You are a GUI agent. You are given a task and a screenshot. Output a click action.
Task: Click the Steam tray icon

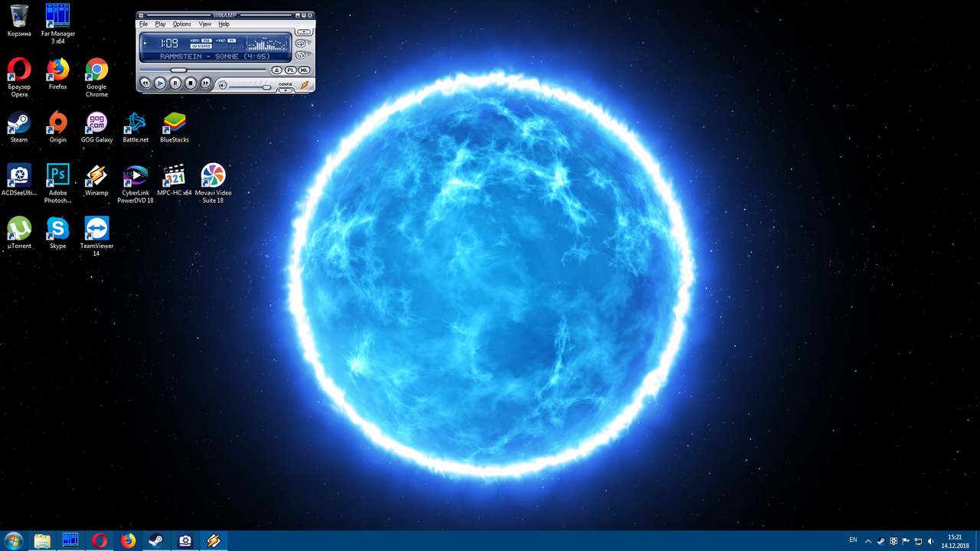[x=881, y=541]
